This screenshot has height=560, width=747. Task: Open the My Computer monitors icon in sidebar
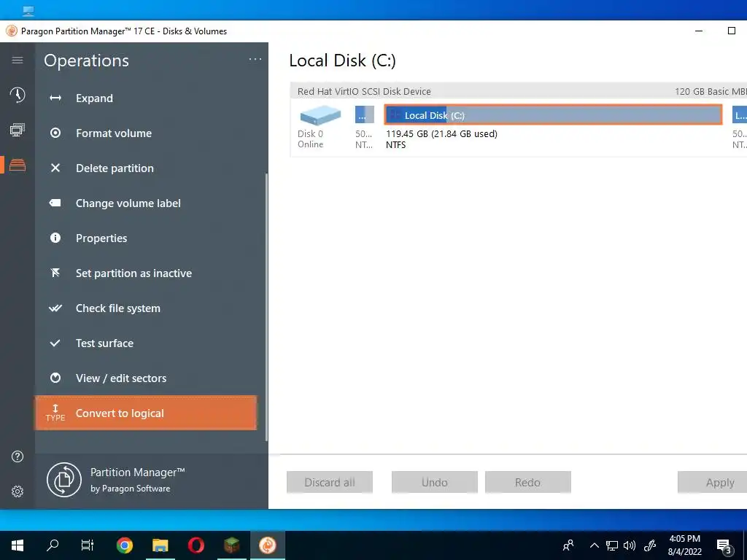(18, 130)
